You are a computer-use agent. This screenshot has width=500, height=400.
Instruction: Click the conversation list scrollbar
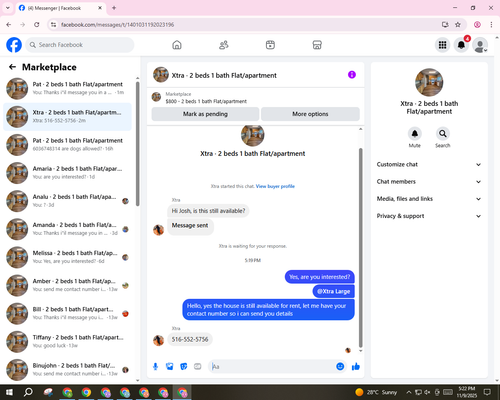(x=137, y=143)
